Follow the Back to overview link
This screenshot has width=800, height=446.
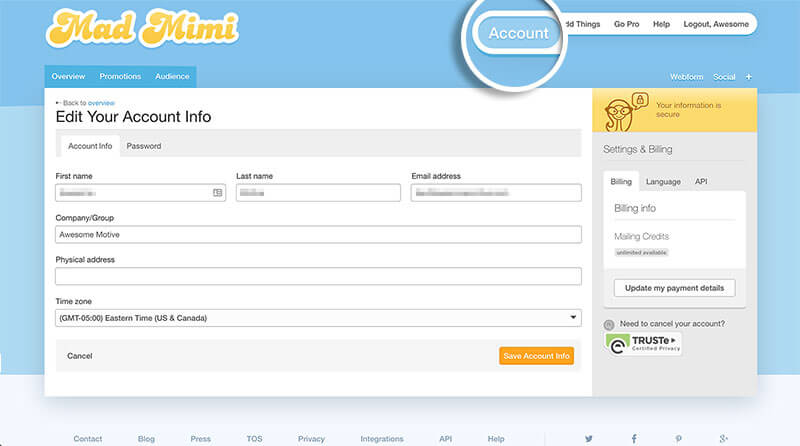coord(86,103)
